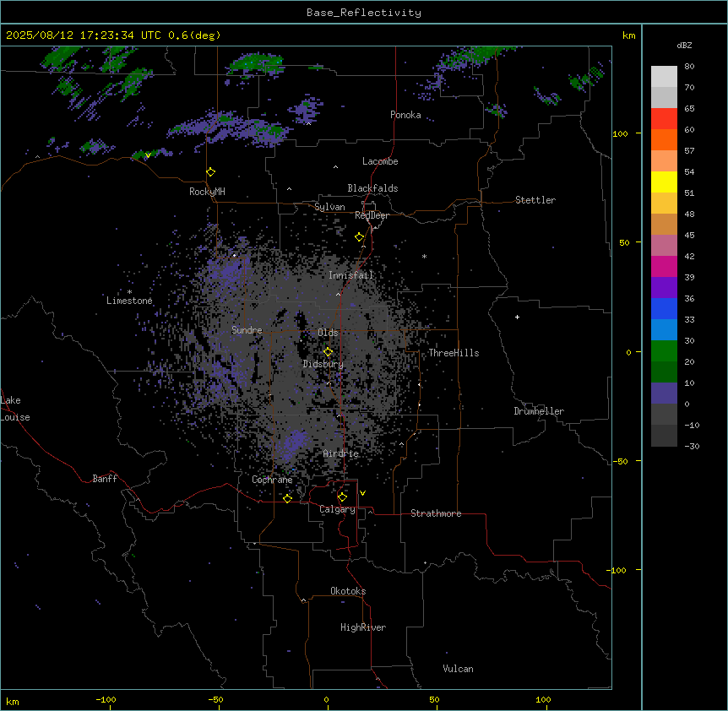
Task: Select the yellow diamond between Olds and Didsbury
Action: tap(329, 352)
